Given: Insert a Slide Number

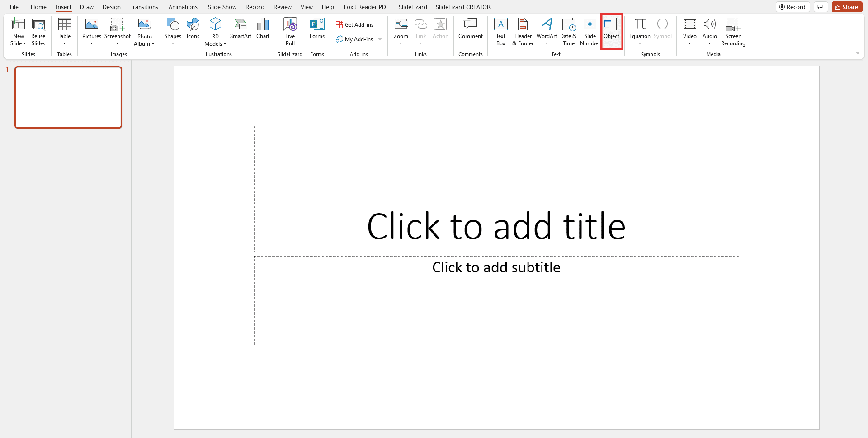Looking at the screenshot, I should tap(590, 31).
